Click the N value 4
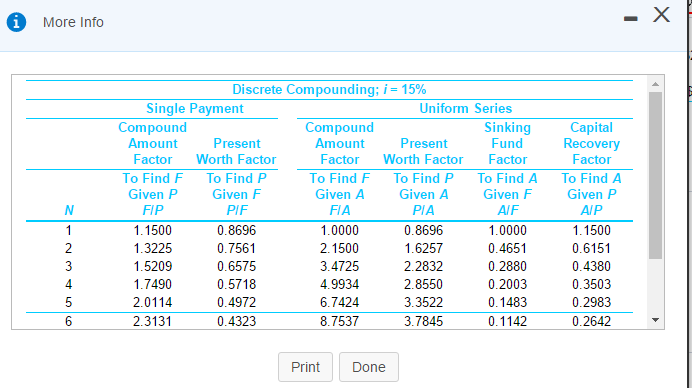 tap(68, 285)
